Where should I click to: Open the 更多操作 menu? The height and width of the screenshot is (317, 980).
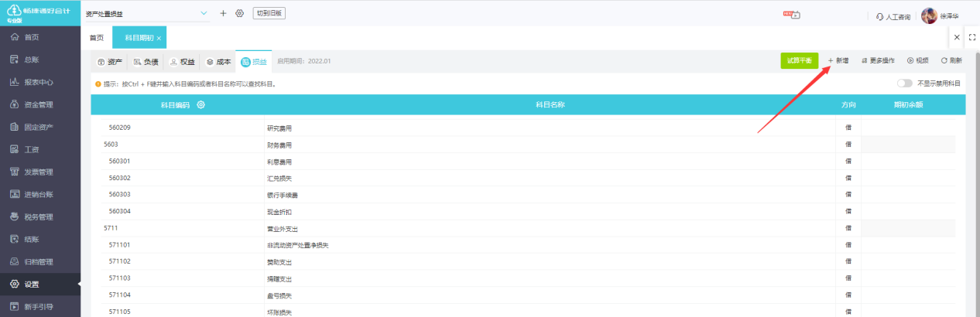(878, 60)
